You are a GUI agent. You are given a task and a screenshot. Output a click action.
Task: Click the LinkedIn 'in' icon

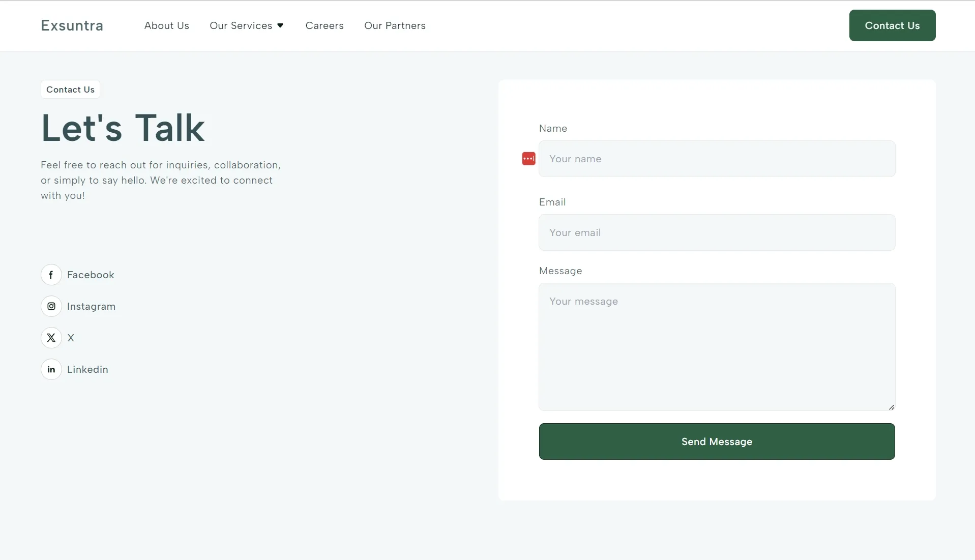(51, 369)
